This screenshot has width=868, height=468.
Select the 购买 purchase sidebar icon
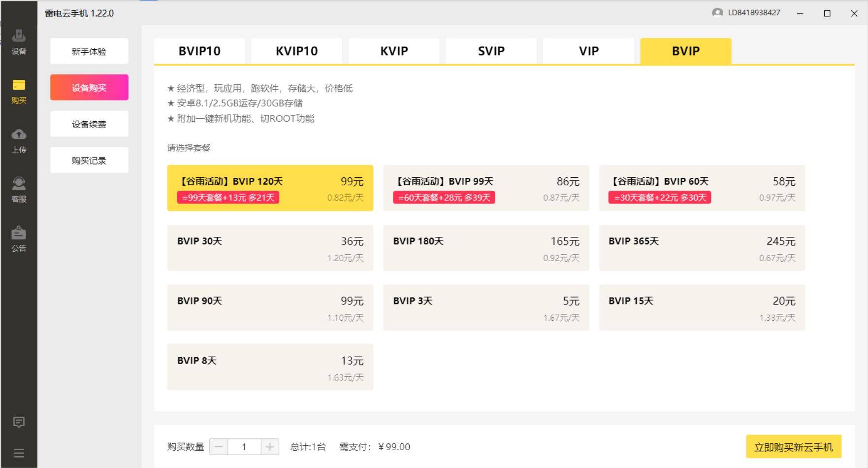point(19,91)
